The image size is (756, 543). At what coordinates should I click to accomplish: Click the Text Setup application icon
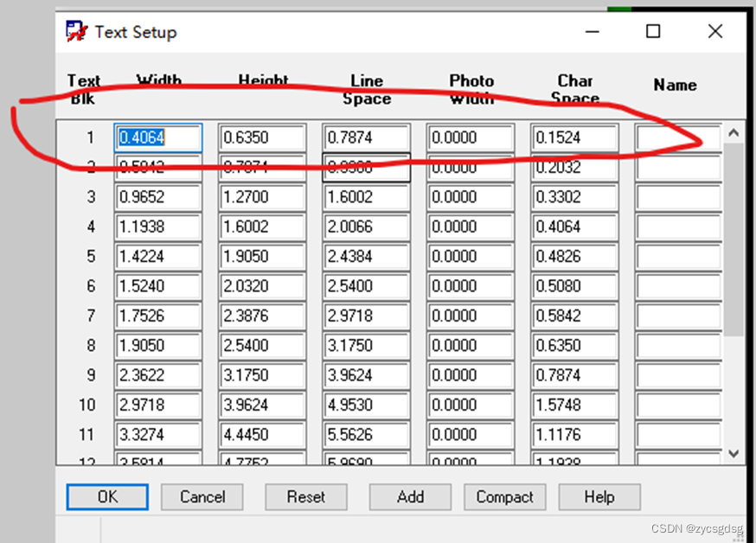77,32
